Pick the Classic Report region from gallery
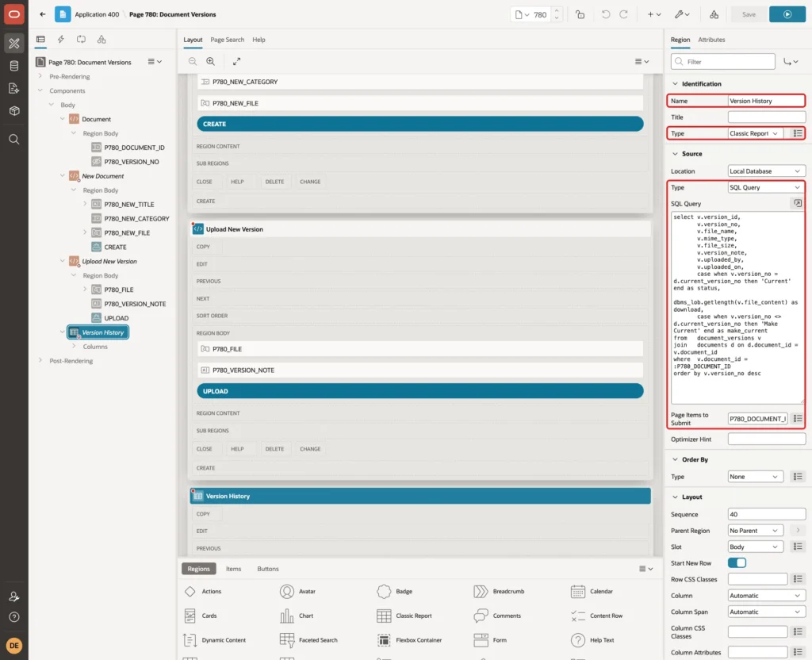The width and height of the screenshot is (812, 660). click(404, 616)
